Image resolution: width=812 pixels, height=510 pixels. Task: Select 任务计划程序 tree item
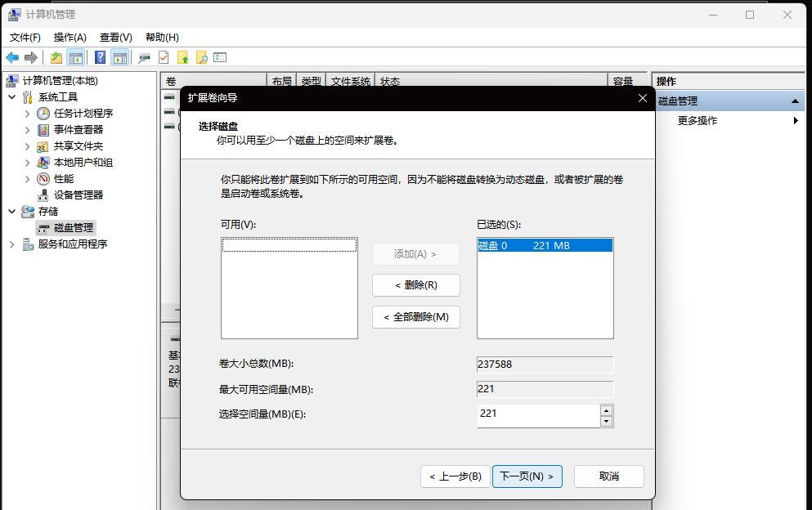(83, 114)
